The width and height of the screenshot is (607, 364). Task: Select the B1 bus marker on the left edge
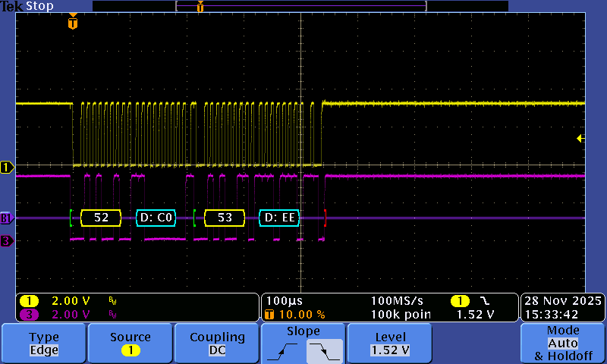[x=7, y=218]
